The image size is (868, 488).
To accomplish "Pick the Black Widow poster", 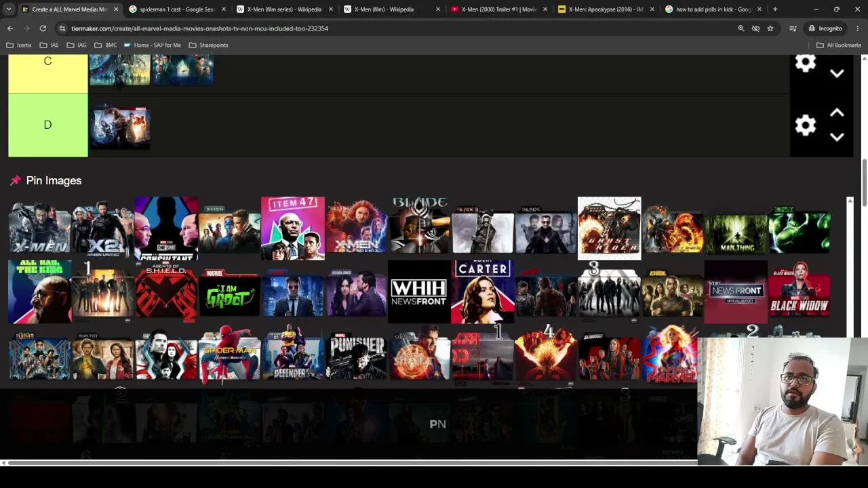I will (x=799, y=291).
